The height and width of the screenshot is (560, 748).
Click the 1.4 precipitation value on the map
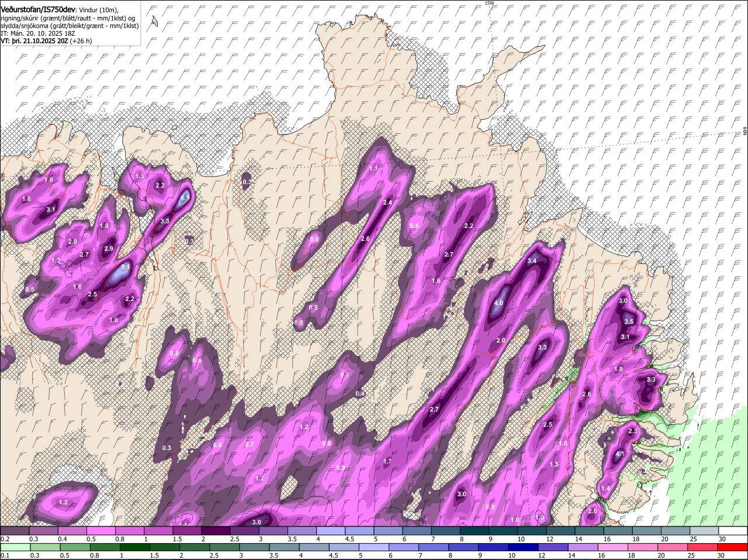605,488
